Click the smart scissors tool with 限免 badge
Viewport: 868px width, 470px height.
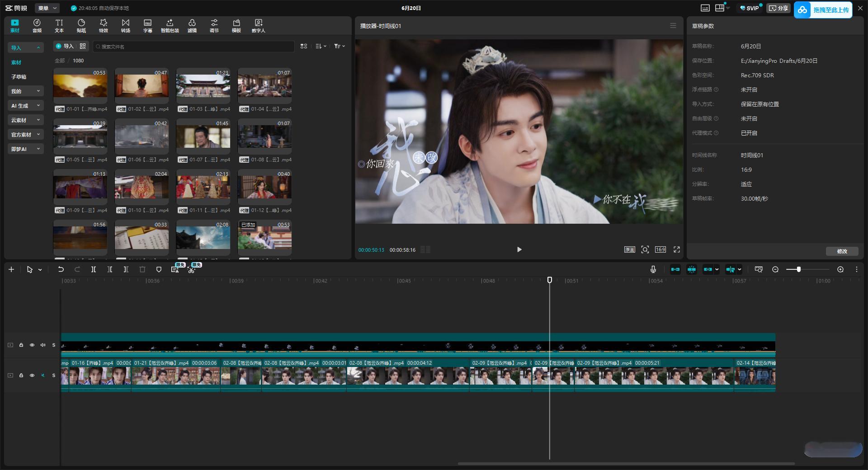[191, 269]
